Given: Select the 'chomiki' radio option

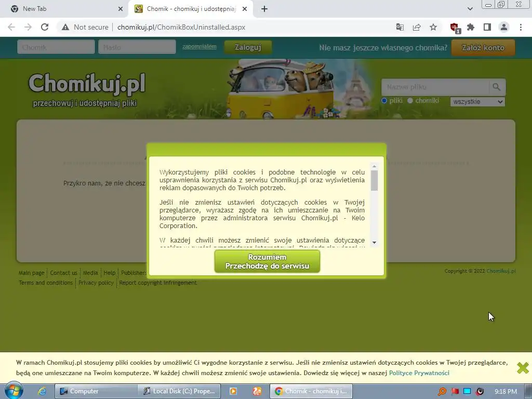Looking at the screenshot, I should click(x=410, y=101).
